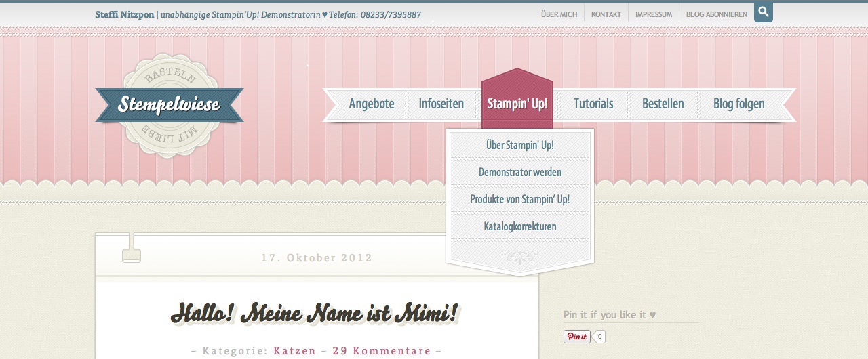Click the Pin it if you like it heading
The height and width of the screenshot is (359, 868).
point(610,315)
